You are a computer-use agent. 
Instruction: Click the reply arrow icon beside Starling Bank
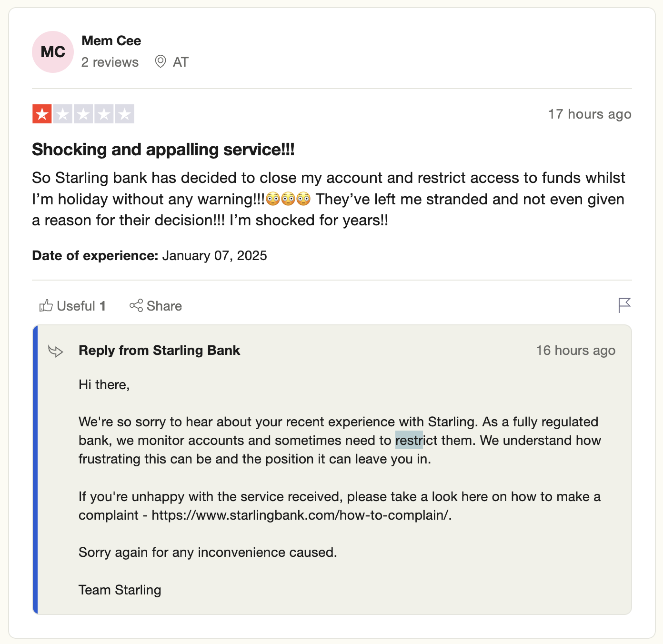coord(56,352)
